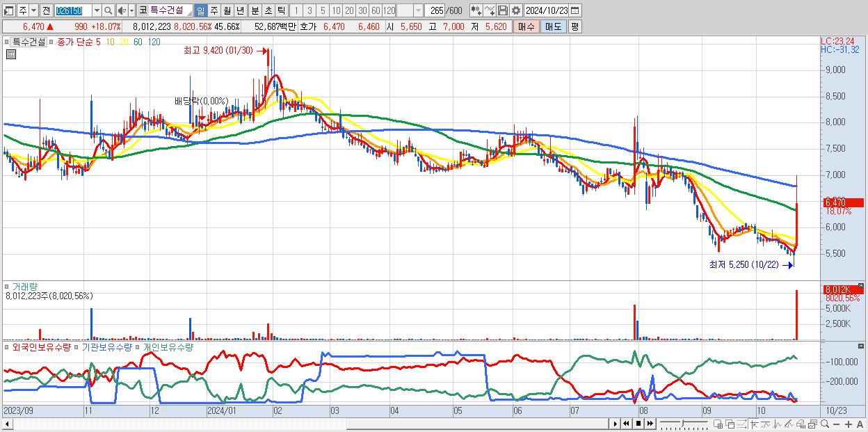868x432 pixels.
Task: Toggle the 전 button in top toolbar
Action: tap(46, 10)
